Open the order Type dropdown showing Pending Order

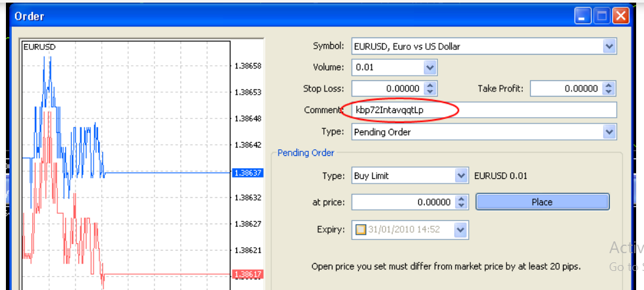pyautogui.click(x=610, y=132)
